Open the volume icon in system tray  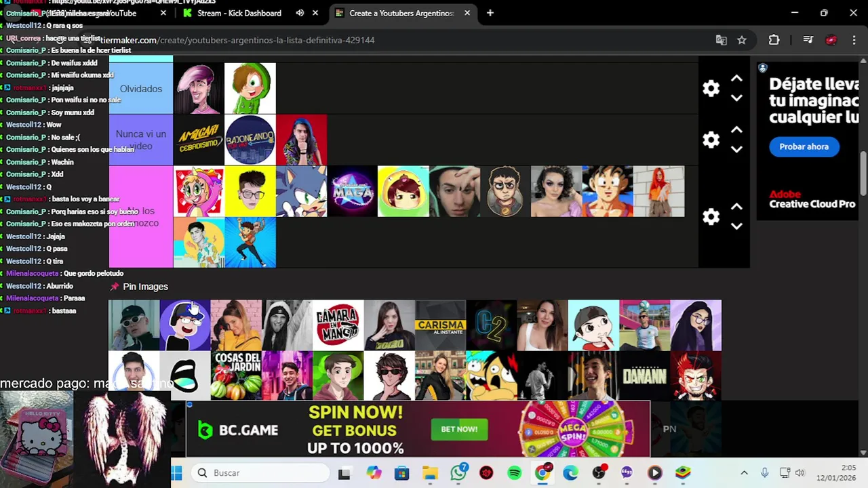tap(800, 473)
